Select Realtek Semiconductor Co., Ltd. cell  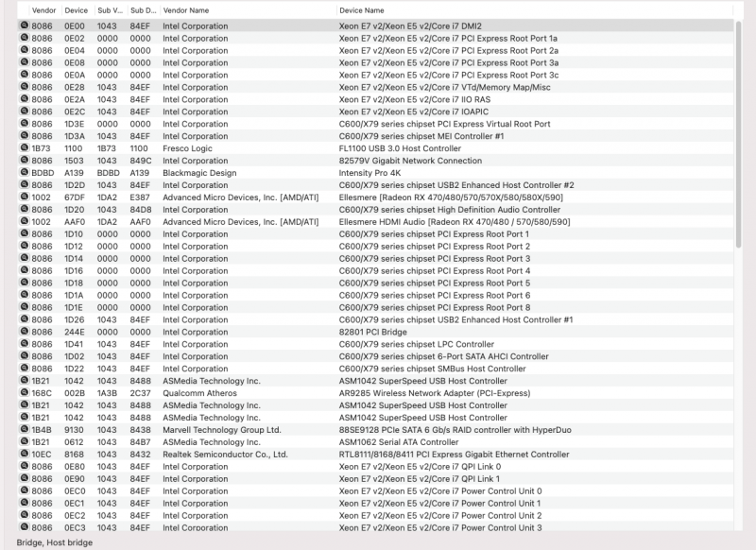225,455
